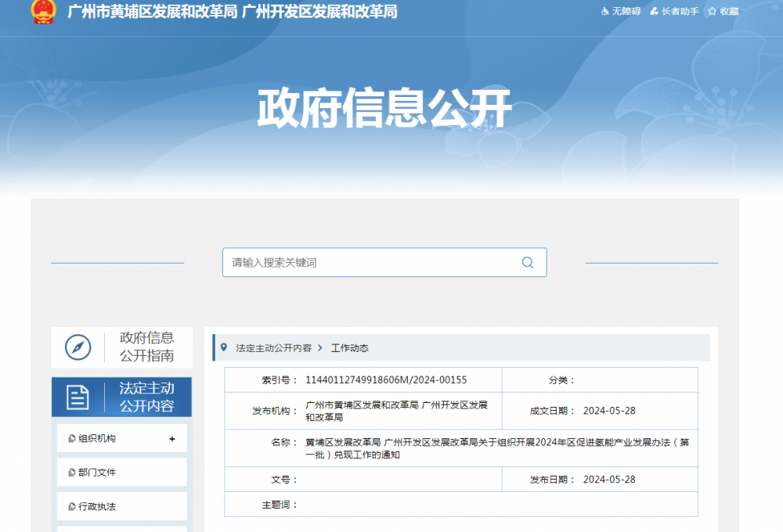Click the document icon for 法定主动公开内容
Image resolution: width=783 pixels, height=532 pixels.
[x=78, y=397]
